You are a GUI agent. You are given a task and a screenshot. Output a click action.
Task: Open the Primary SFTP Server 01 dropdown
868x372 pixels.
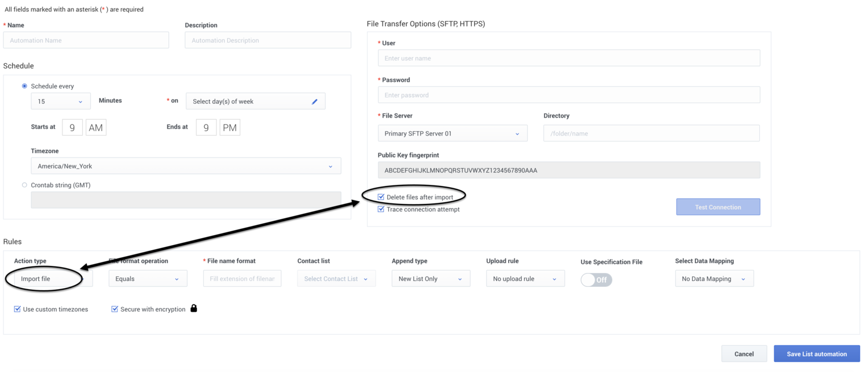tap(452, 134)
